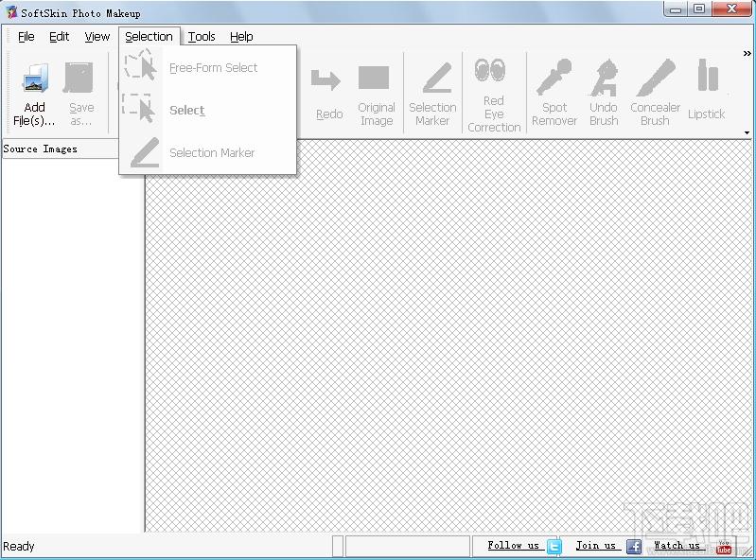This screenshot has width=756, height=560.
Task: Show the Original Image toolbar button
Action: [376, 94]
